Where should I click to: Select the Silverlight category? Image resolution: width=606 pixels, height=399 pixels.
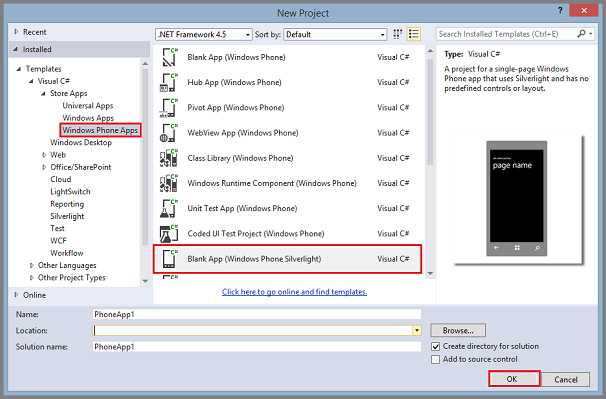(67, 216)
